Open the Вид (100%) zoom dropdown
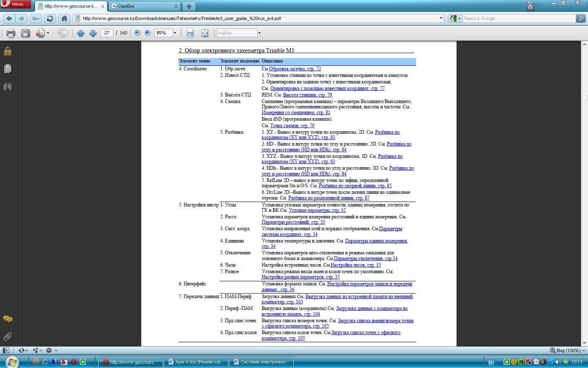 click(x=568, y=350)
